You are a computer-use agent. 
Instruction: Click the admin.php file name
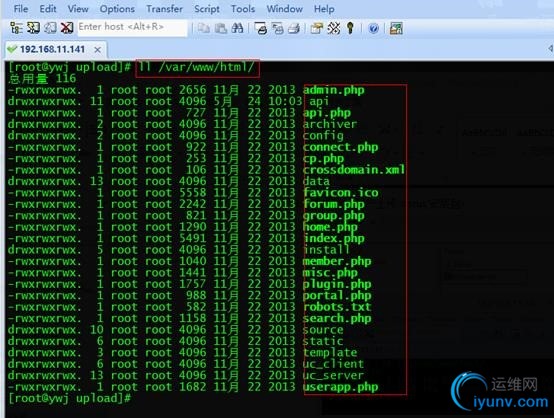pos(334,90)
